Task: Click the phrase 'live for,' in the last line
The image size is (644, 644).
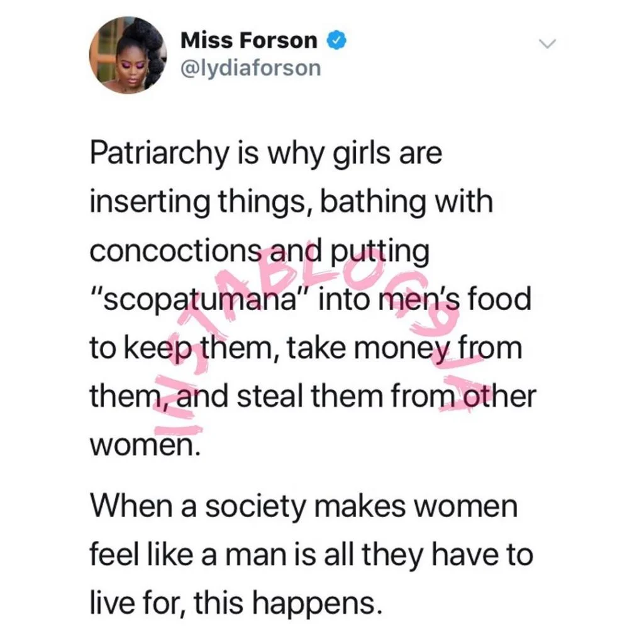Action: tap(138, 603)
